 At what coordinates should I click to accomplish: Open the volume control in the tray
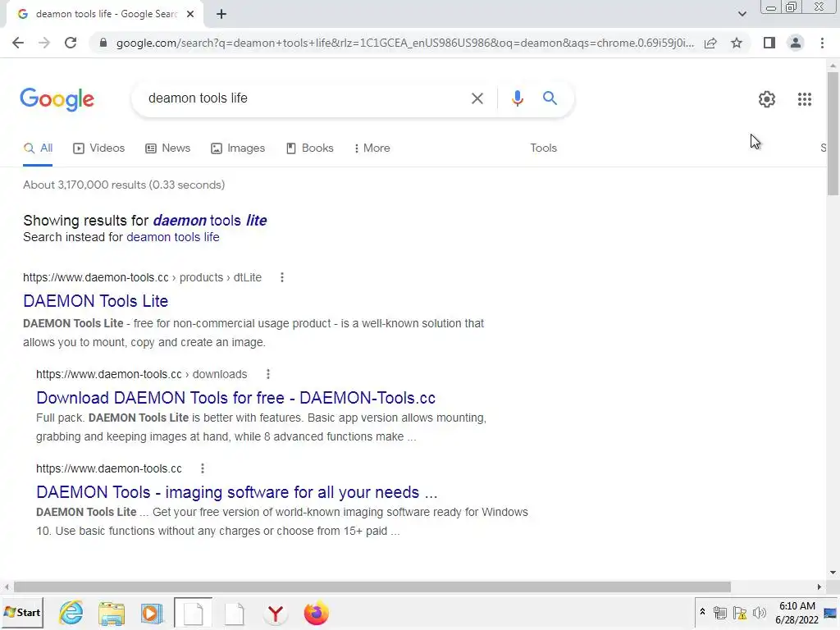pyautogui.click(x=759, y=613)
